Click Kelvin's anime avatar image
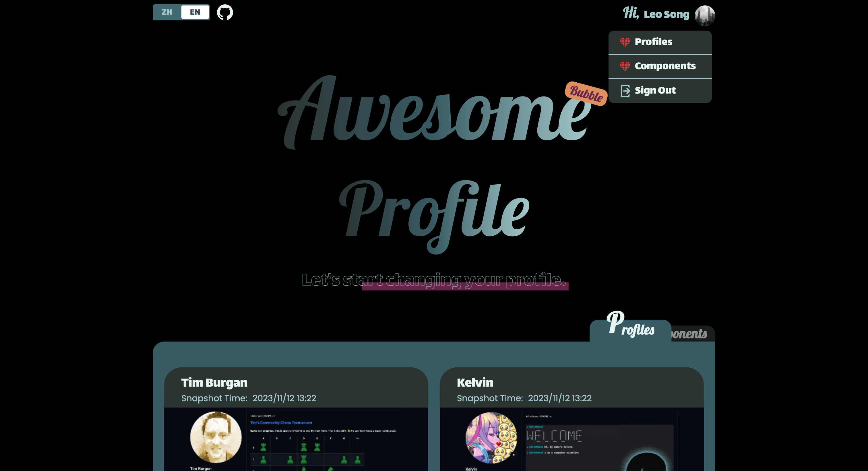 click(491, 437)
